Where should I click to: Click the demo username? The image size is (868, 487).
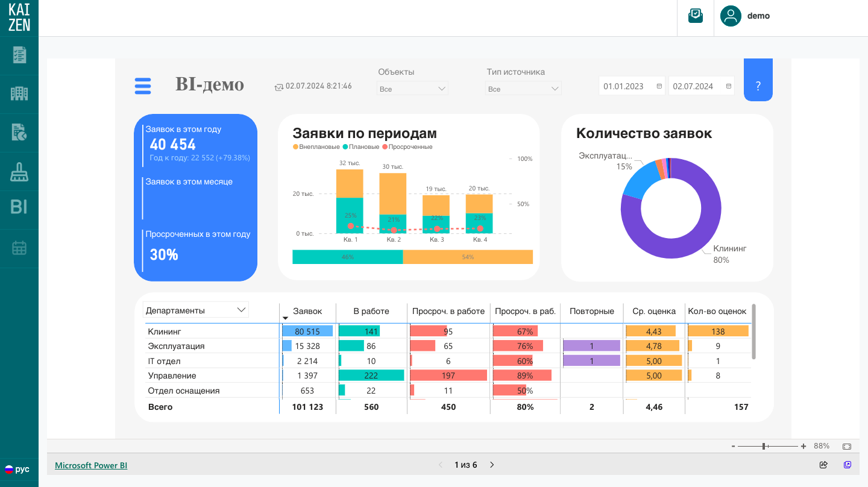click(758, 16)
